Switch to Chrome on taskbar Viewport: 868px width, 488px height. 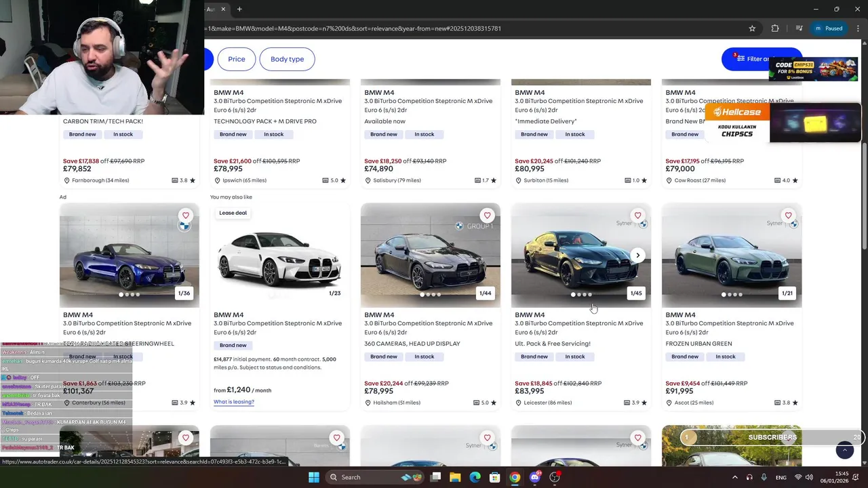pos(515,477)
